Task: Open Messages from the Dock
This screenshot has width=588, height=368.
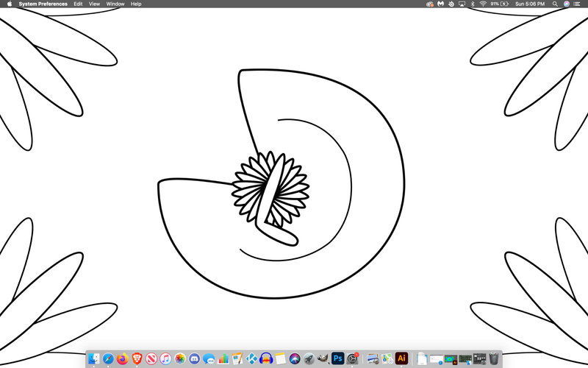Action: (209, 358)
